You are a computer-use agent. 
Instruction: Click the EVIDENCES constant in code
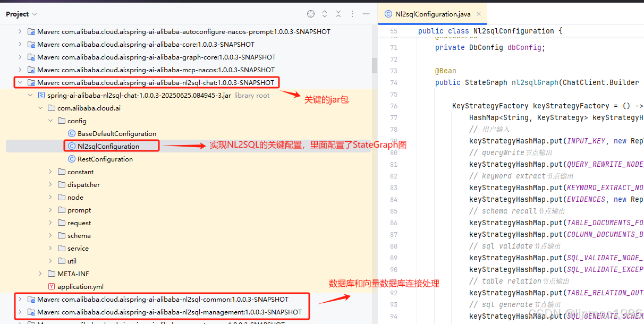[586, 199]
